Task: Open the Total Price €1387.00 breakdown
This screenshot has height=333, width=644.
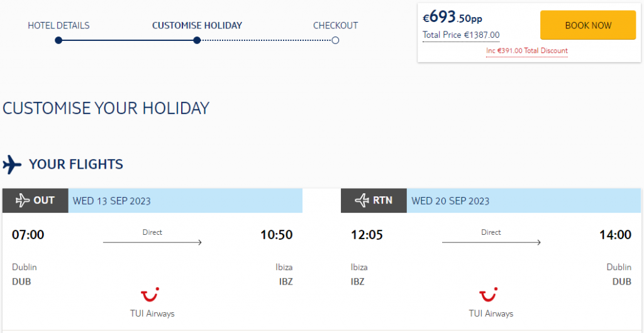Action: click(x=461, y=35)
